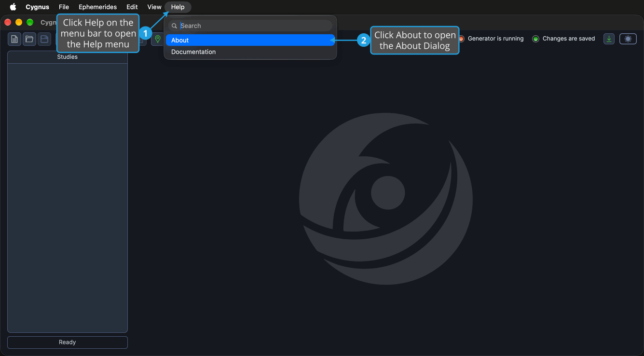Click the Studies panel header
The image size is (644, 356).
[x=68, y=57]
